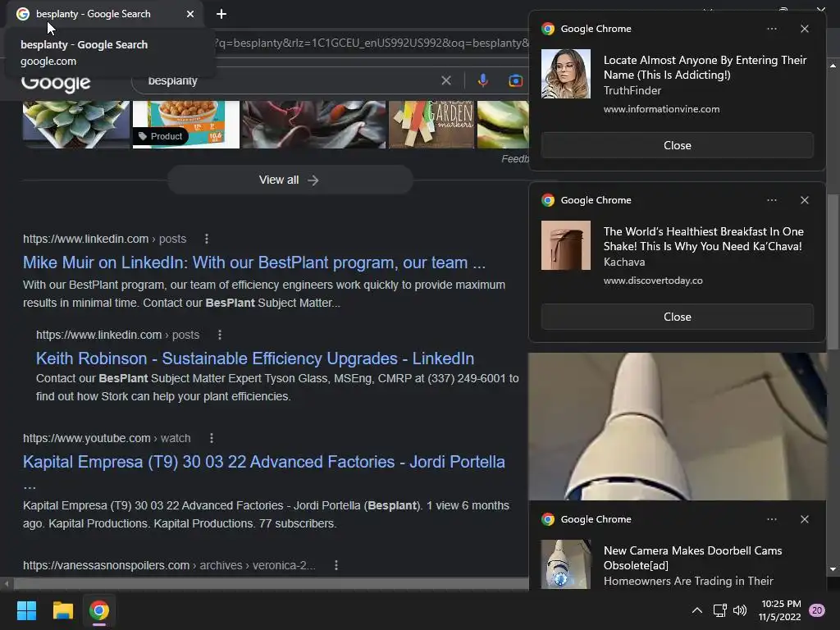840x630 pixels.
Task: Click www.informationvine.com source text
Action: 662,109
